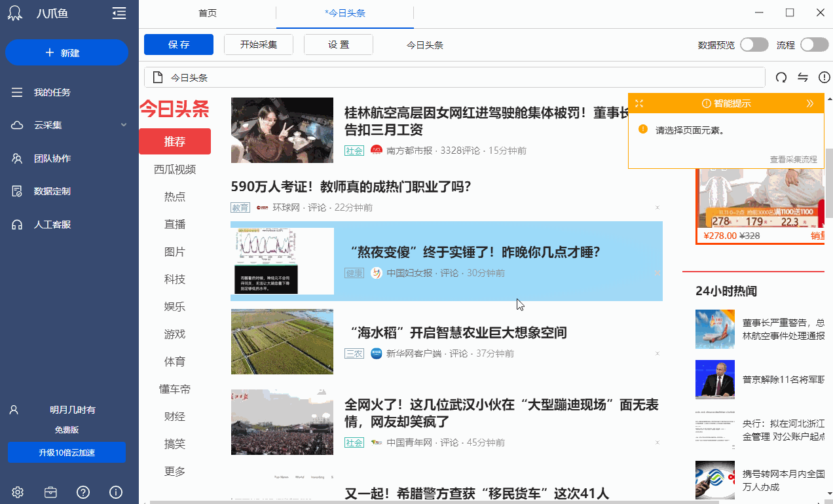
Task: Open the 海水稻 farmland thumbnail
Action: pos(282,342)
